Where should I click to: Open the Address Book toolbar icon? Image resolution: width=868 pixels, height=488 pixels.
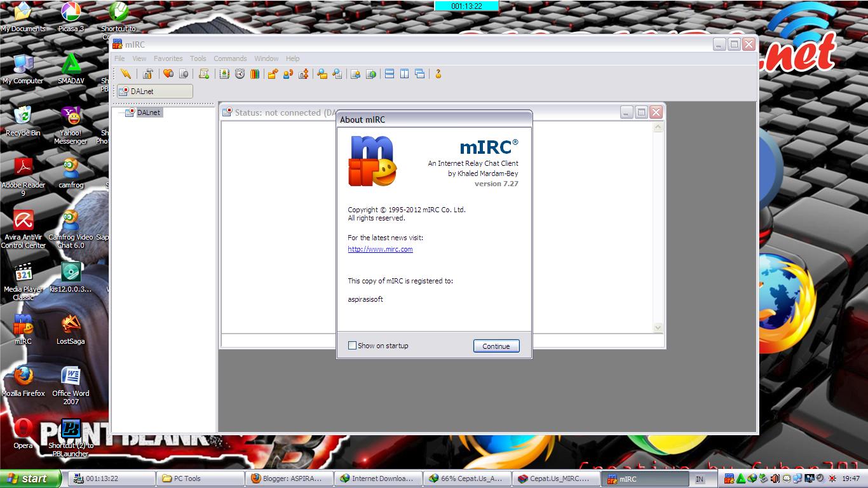click(224, 74)
